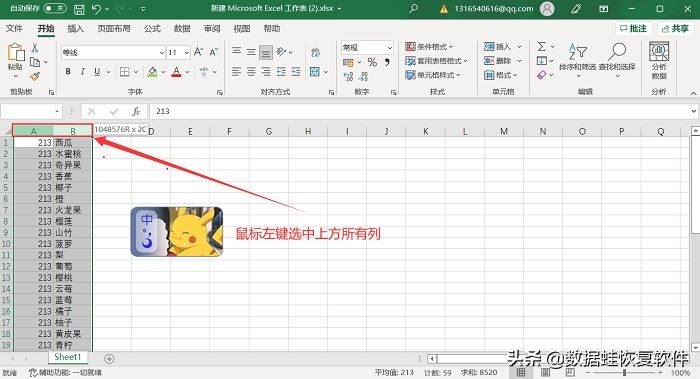Toggle the AutoSave (自动保存) switch

[55, 8]
